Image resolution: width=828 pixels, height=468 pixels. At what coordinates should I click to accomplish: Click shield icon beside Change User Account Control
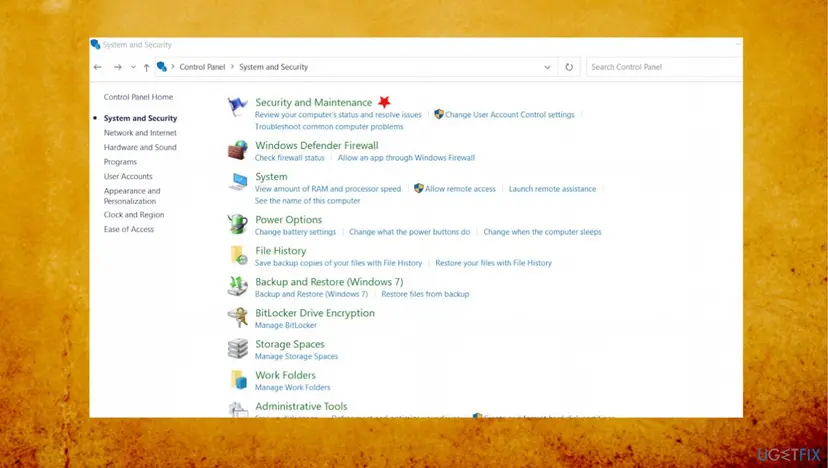point(438,114)
